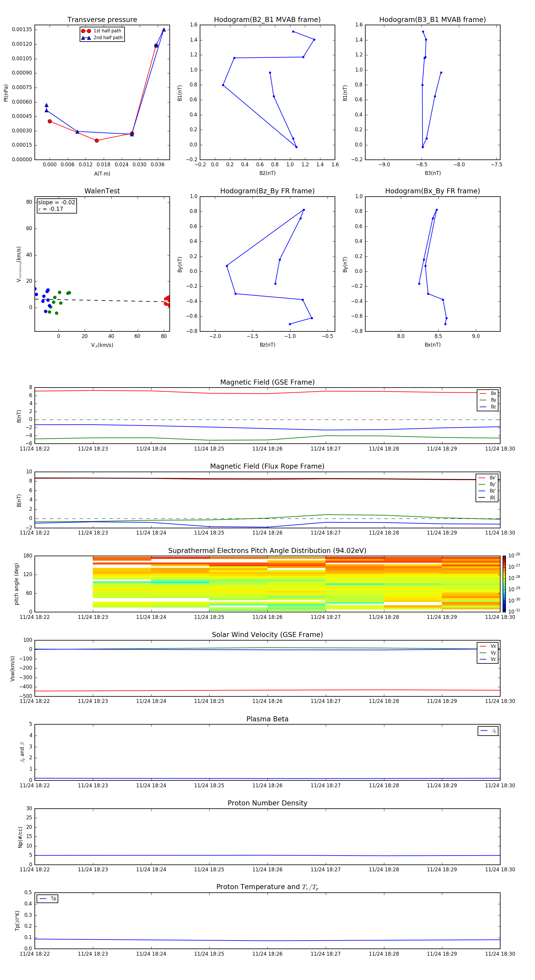Screen dimensions: 535x980
Task: Click the pitch angle colorbar scale
Action: tap(504, 584)
